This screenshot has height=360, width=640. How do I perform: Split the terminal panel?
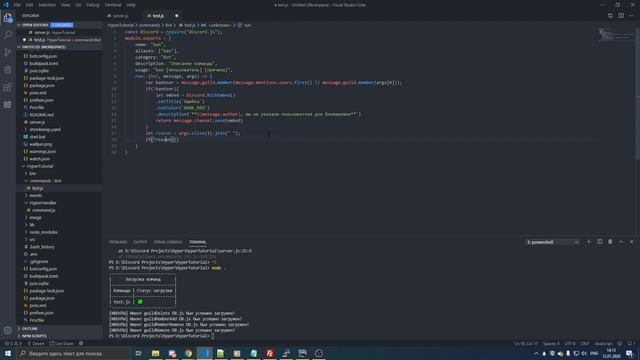coord(600,242)
